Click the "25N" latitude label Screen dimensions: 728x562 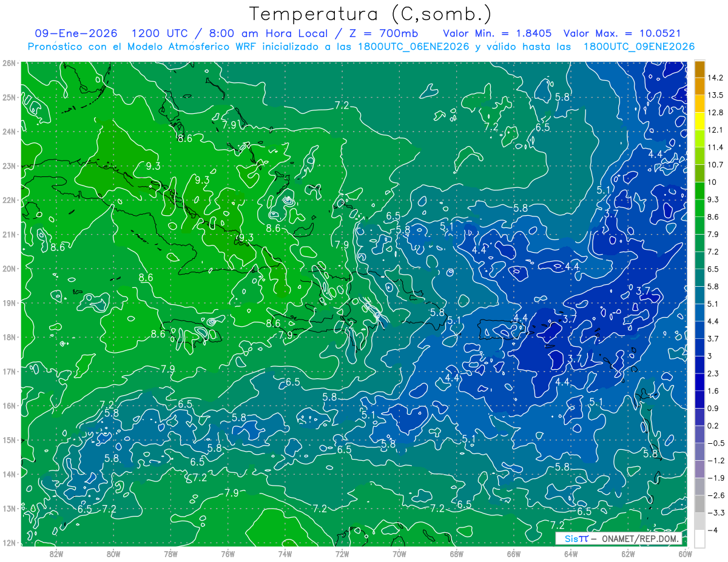[x=9, y=97]
